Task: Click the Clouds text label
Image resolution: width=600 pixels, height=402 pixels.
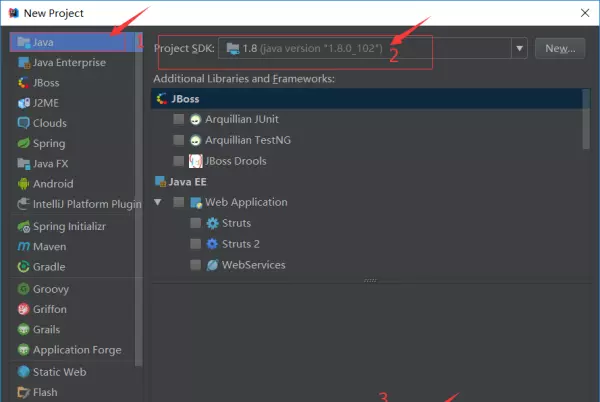Action: point(50,123)
